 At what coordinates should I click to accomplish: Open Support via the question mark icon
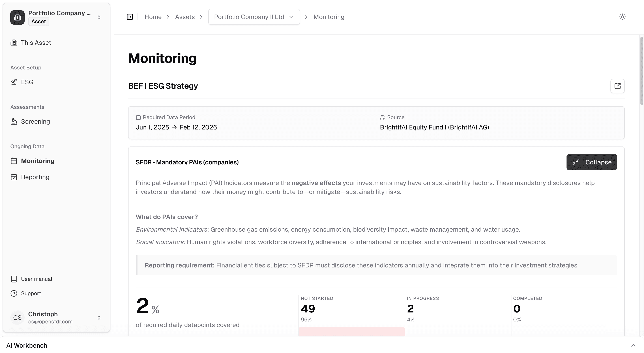coord(14,293)
